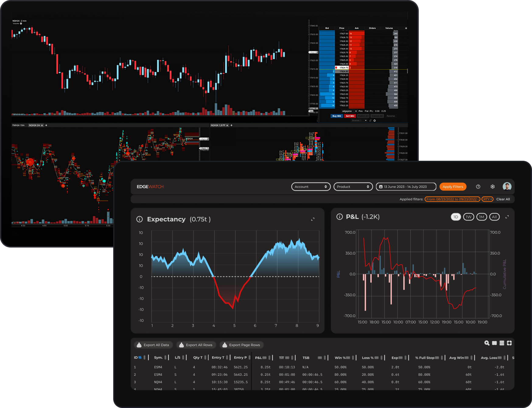Expand the P&L chart to fullscreen
Screen dimensions: 532x408
tap(507, 217)
